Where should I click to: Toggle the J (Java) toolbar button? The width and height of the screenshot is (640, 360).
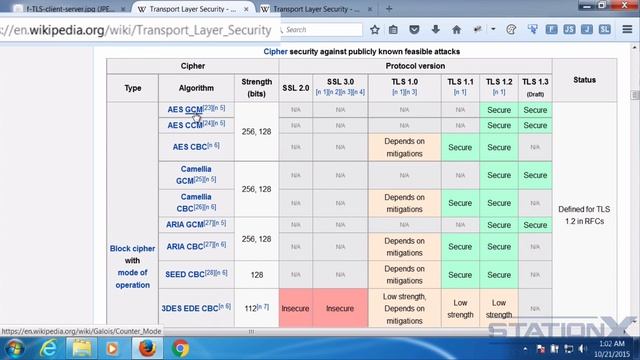click(x=587, y=29)
